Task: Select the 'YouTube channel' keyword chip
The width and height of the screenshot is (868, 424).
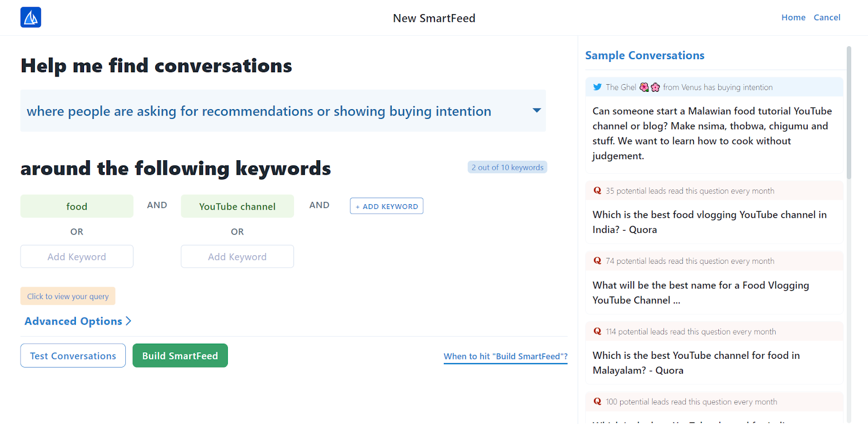Action: click(x=237, y=206)
